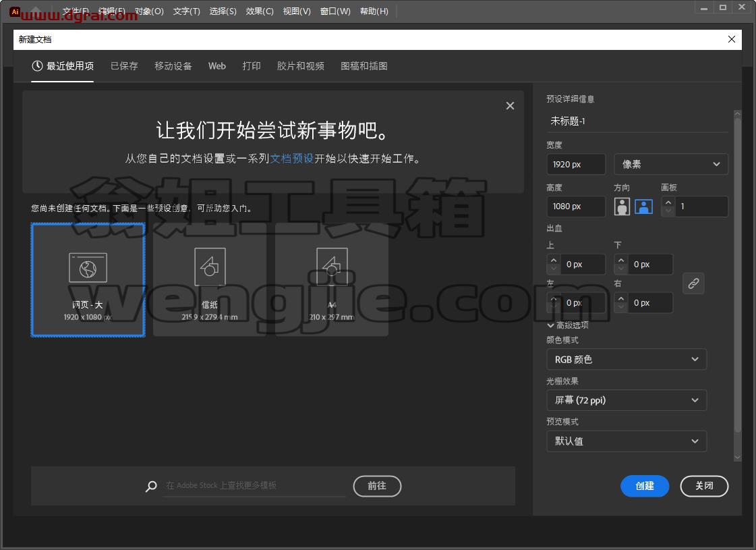Switch to the 移动设备 tab
Viewport: 756px width, 550px height.
tap(173, 66)
